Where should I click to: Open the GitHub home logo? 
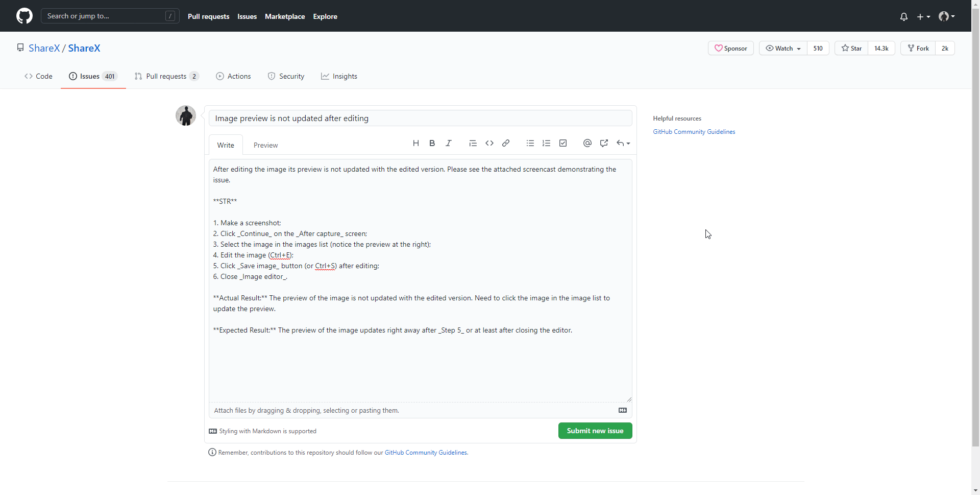coord(24,16)
